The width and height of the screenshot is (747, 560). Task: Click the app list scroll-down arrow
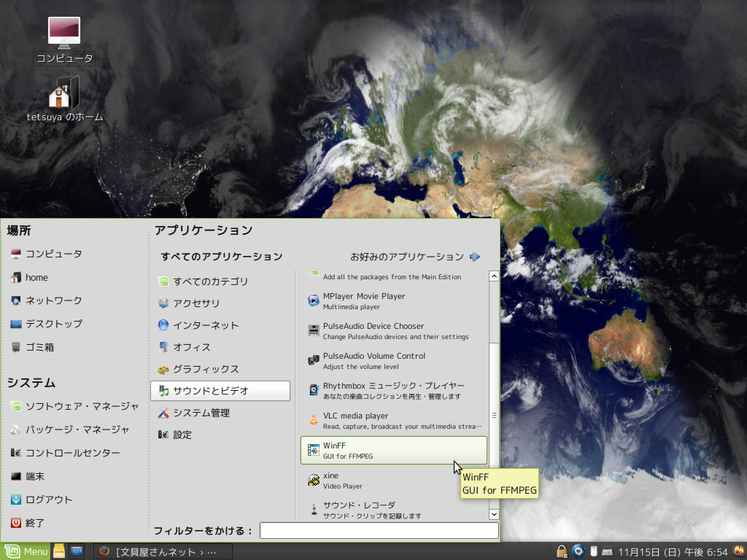[494, 514]
